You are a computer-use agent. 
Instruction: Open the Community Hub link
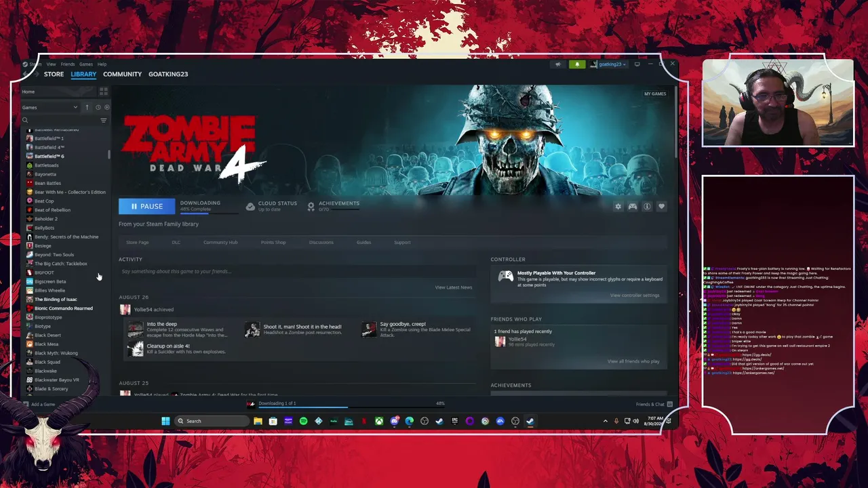click(220, 242)
